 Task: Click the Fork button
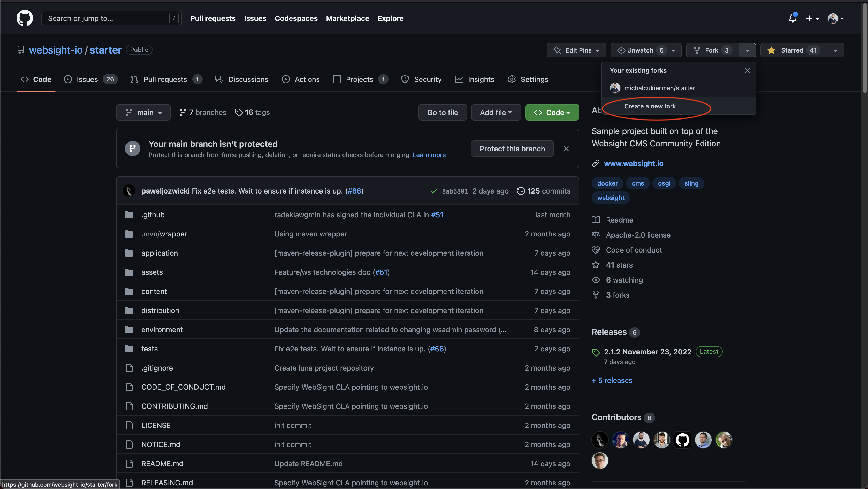tap(712, 50)
